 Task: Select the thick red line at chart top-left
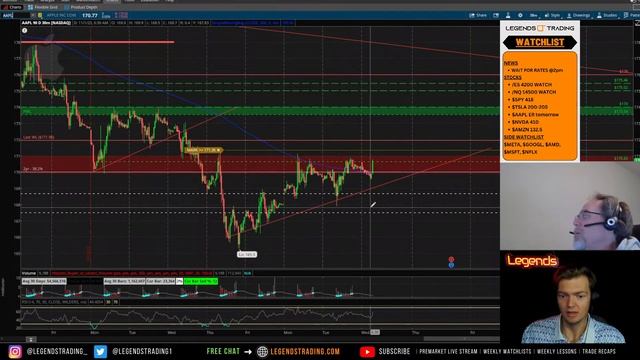point(98,42)
